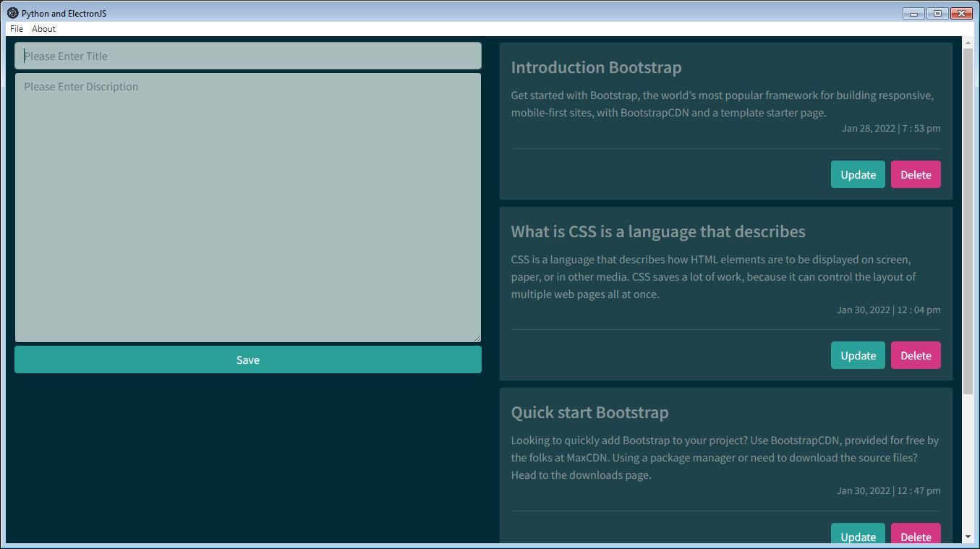The image size is (980, 549).
Task: Delete the Quick start Bootstrap note
Action: pyautogui.click(x=916, y=535)
